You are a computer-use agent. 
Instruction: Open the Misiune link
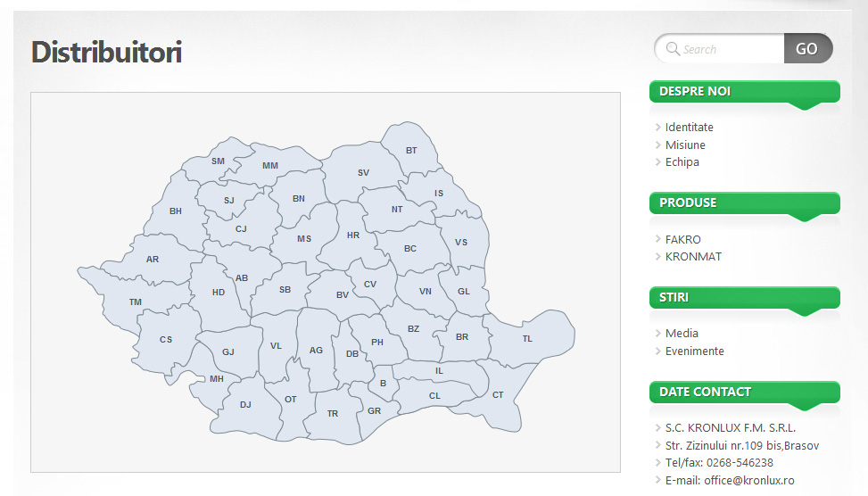(x=685, y=145)
